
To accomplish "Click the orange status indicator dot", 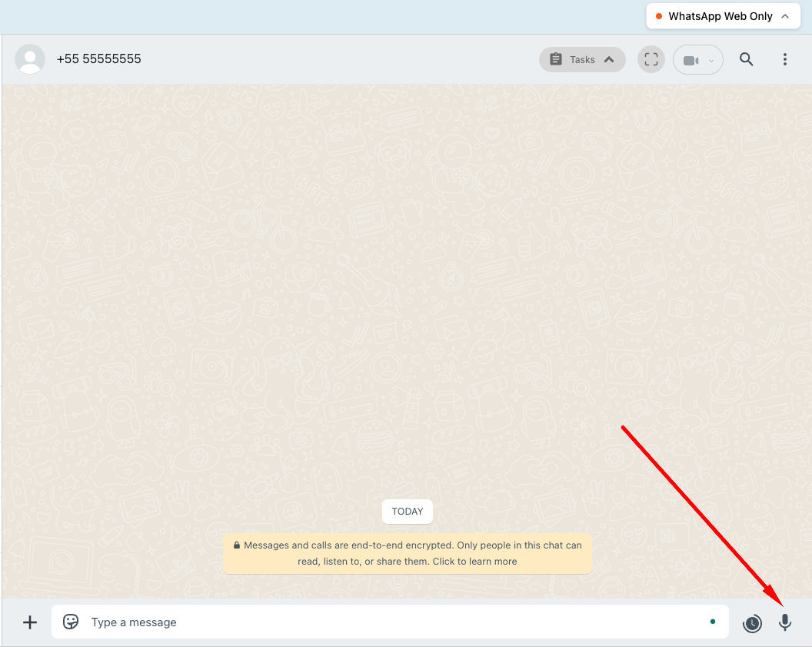I will click(659, 15).
